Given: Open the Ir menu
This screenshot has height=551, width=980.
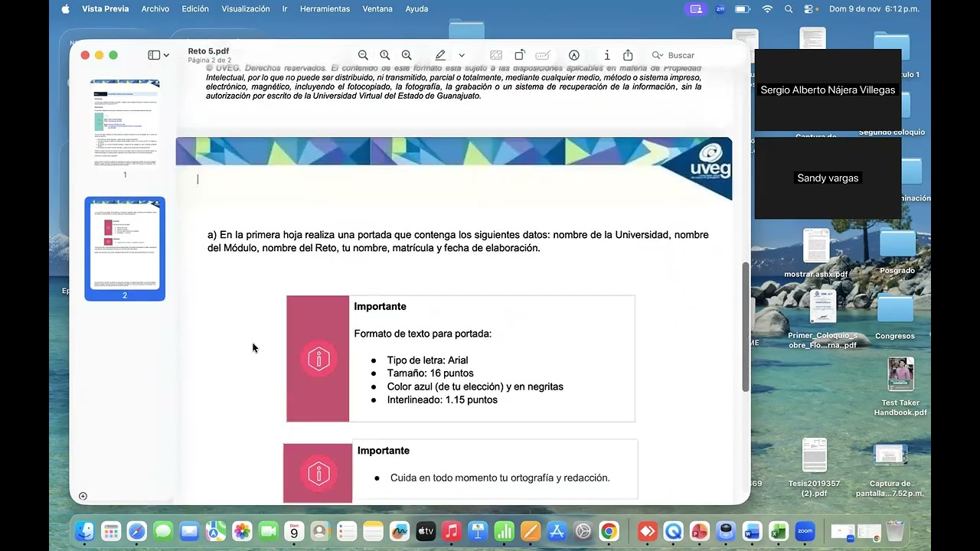Looking at the screenshot, I should point(285,9).
